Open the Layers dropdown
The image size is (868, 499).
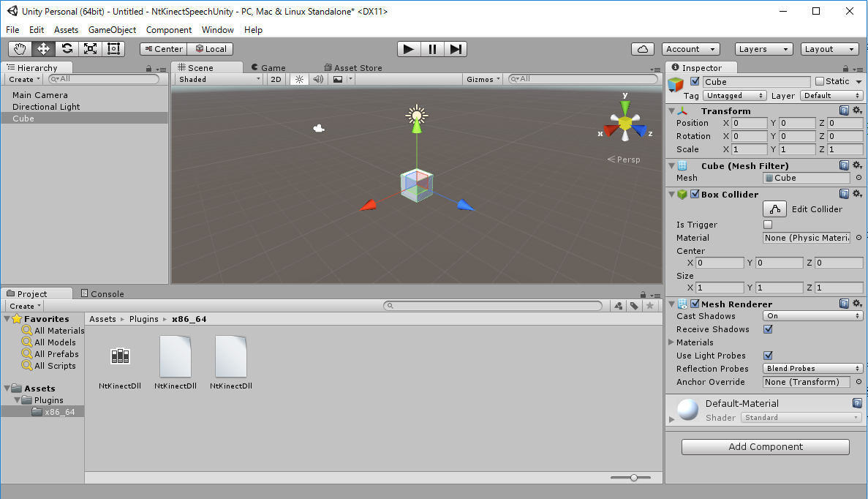click(763, 49)
